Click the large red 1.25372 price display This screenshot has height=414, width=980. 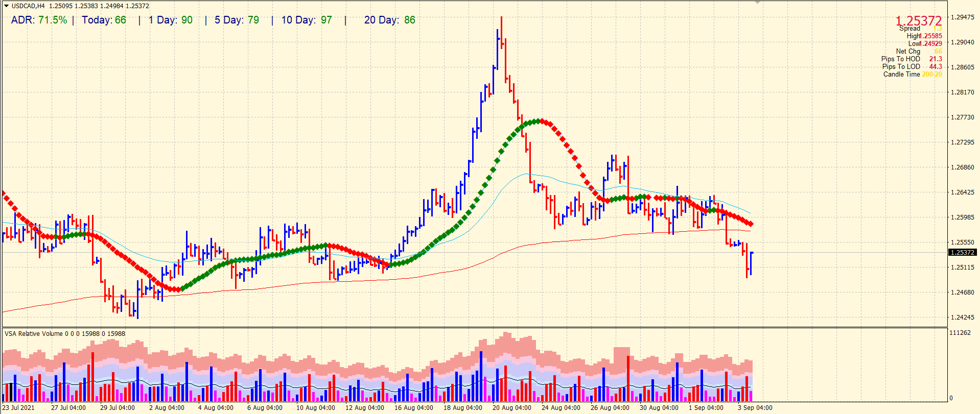click(918, 21)
